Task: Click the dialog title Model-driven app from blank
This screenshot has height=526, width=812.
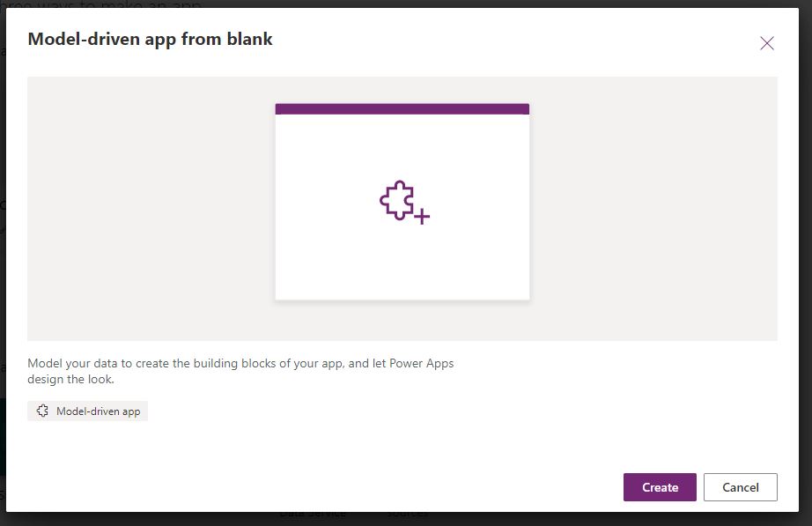Action: point(150,39)
